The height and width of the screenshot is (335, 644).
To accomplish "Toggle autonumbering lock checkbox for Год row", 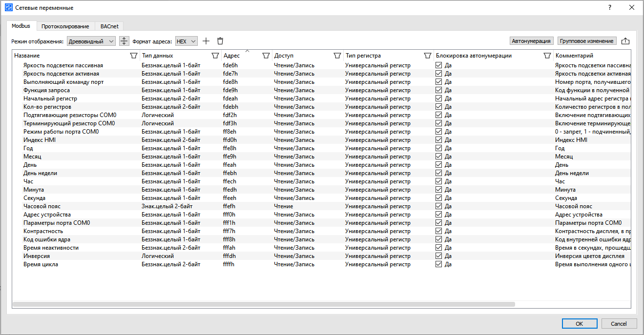I will [438, 148].
